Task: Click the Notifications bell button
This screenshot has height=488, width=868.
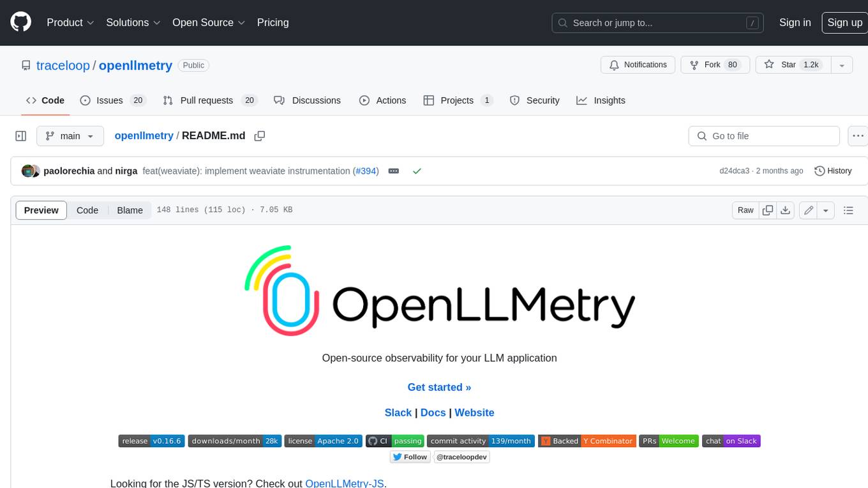Action: [x=638, y=65]
